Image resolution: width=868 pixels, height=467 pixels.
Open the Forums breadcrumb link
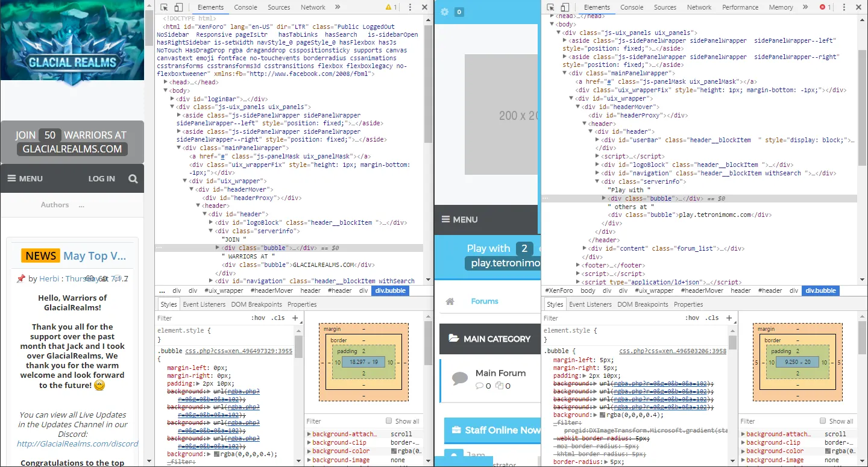tap(485, 301)
